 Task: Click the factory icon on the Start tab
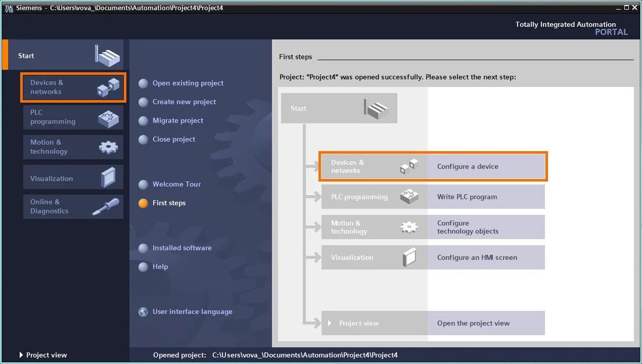pos(108,56)
